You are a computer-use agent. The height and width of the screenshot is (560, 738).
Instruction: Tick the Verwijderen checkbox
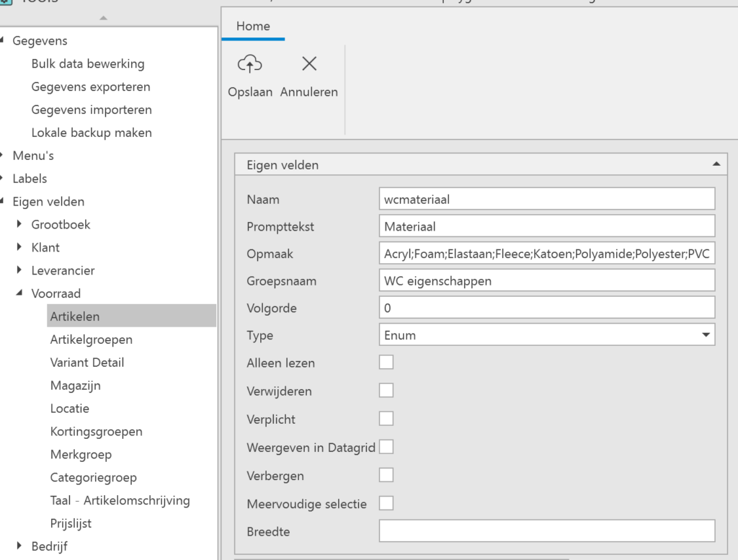[386, 391]
